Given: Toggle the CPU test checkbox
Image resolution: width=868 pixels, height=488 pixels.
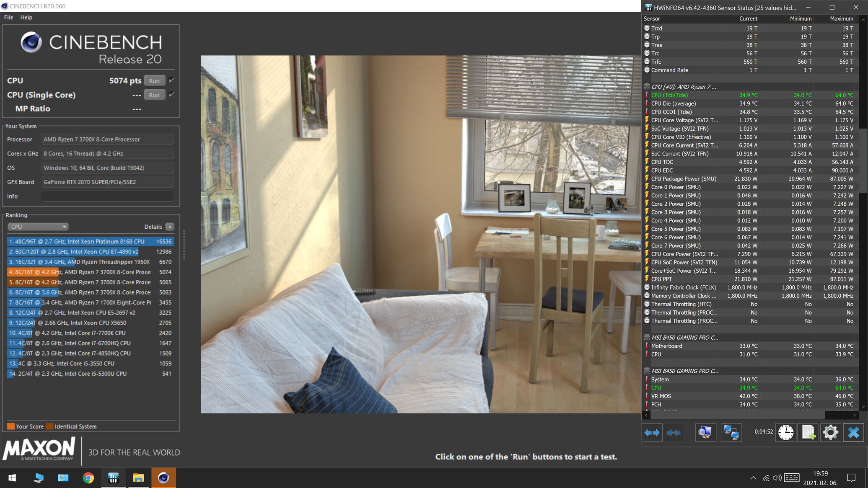Looking at the screenshot, I should coord(171,80).
